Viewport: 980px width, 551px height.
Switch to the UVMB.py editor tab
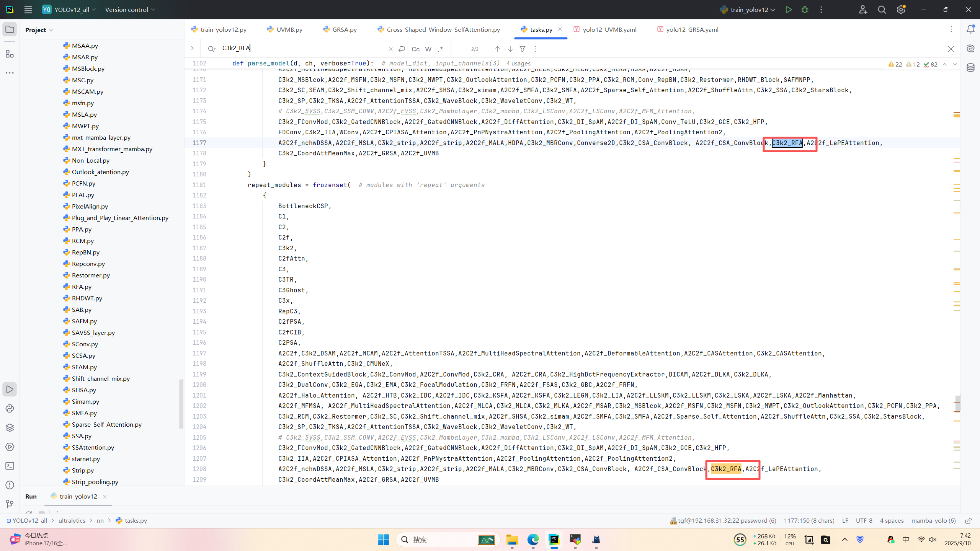[289, 29]
